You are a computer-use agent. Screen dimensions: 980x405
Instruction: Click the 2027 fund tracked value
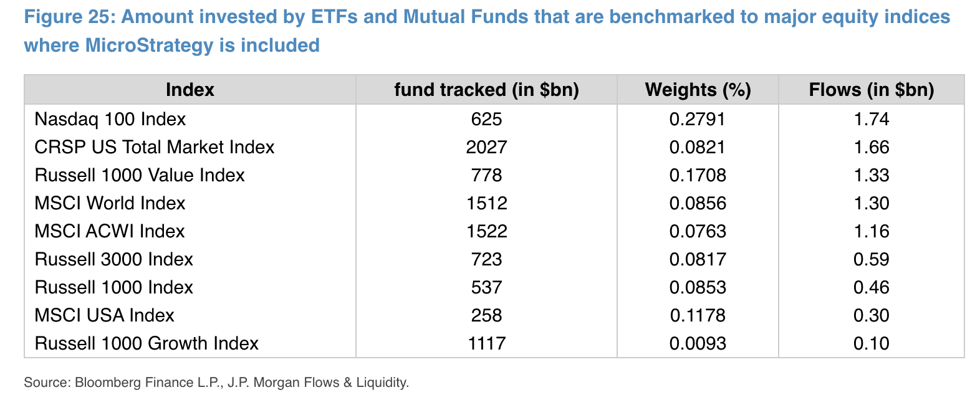486,147
